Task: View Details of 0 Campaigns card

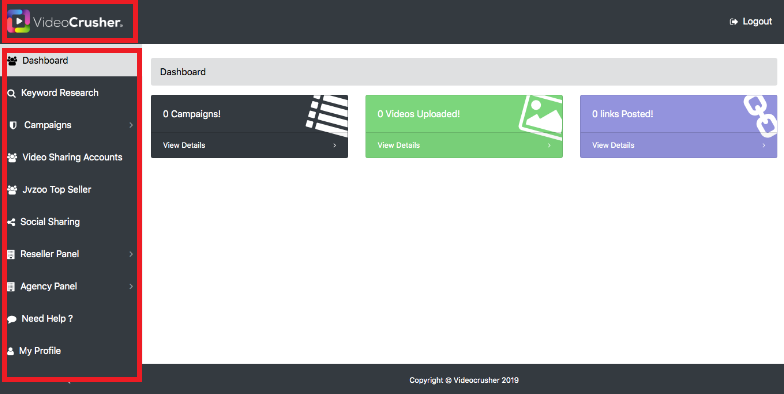Action: (x=184, y=146)
